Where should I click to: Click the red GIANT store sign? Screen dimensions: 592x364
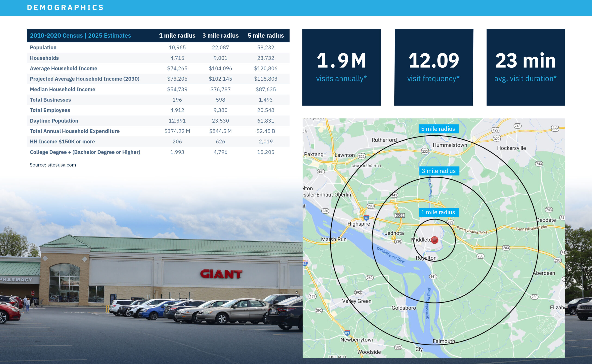click(x=221, y=274)
